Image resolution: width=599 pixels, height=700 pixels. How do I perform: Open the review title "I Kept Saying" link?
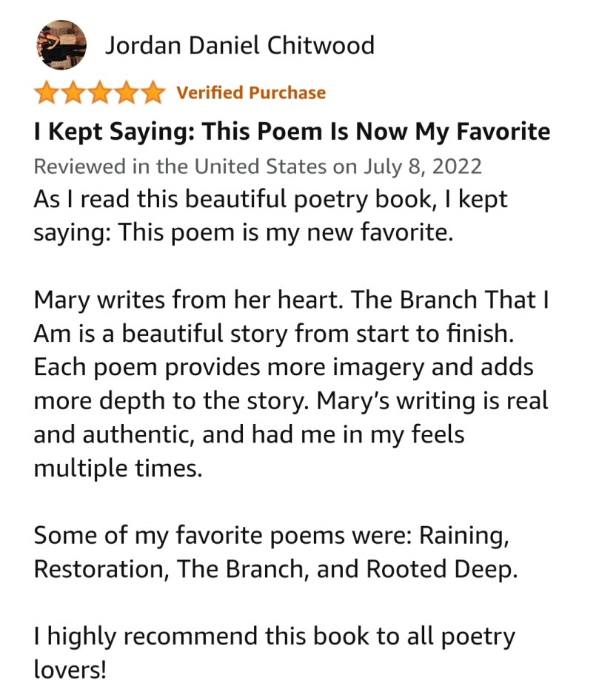point(292,132)
